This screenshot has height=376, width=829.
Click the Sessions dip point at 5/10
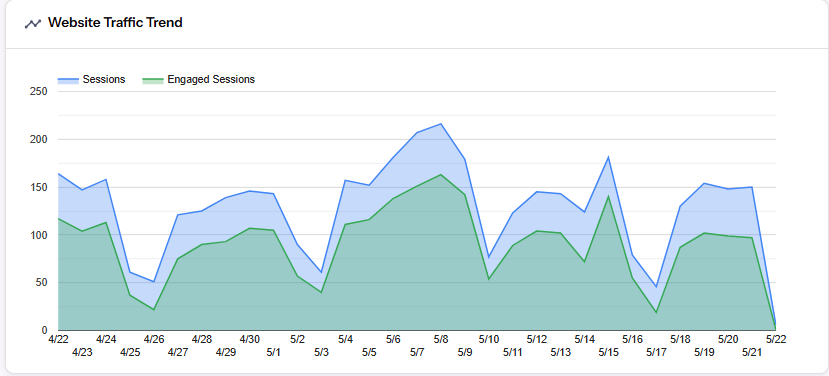(x=489, y=258)
